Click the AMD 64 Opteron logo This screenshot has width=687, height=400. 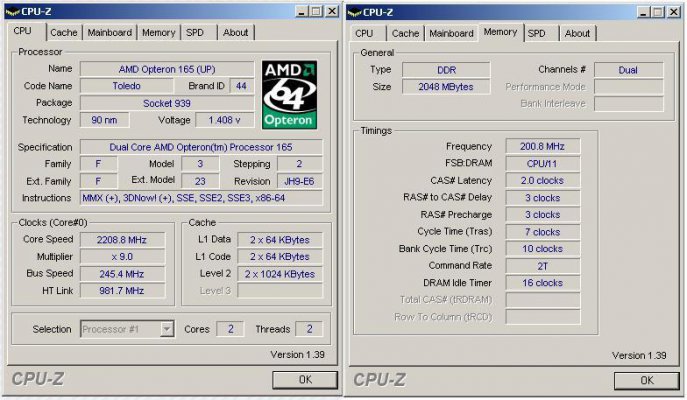click(289, 95)
